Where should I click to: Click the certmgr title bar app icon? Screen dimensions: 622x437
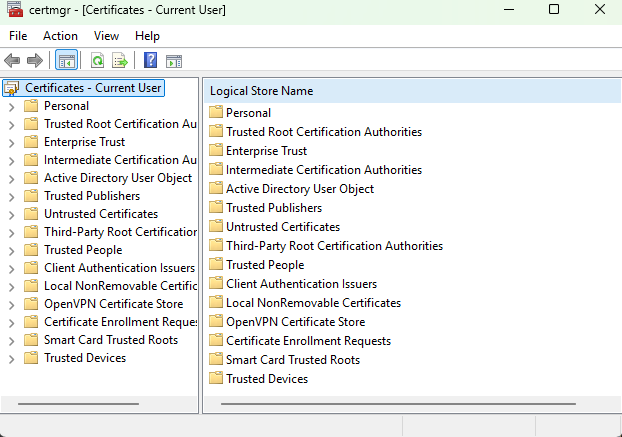(x=15, y=9)
